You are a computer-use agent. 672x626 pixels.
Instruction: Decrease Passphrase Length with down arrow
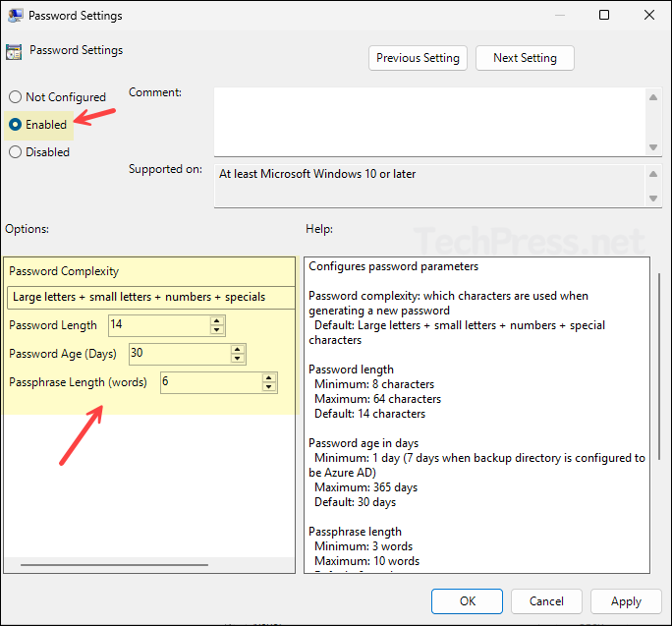(x=269, y=387)
